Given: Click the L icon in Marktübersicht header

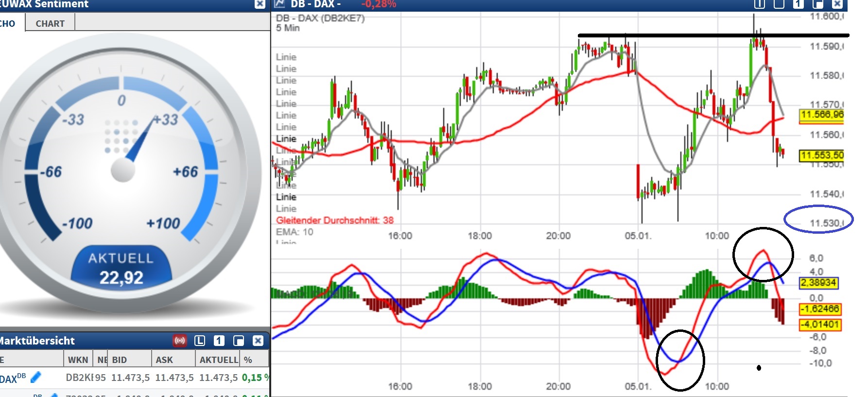Looking at the screenshot, I should (200, 341).
